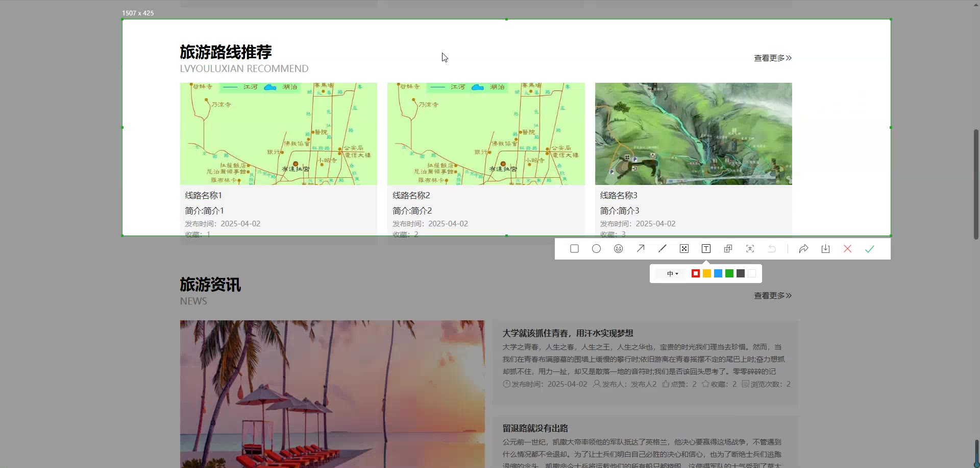Confirm the screenshot with green checkmark

click(x=869, y=249)
